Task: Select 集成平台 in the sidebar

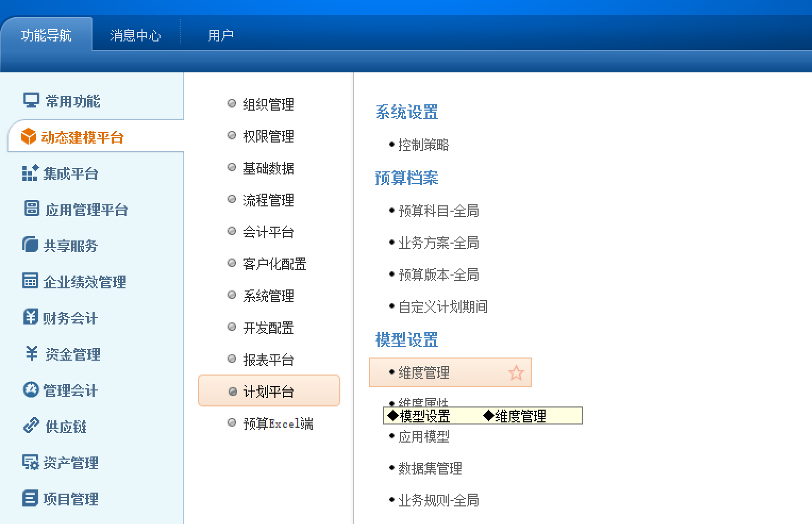Action: pyautogui.click(x=71, y=173)
